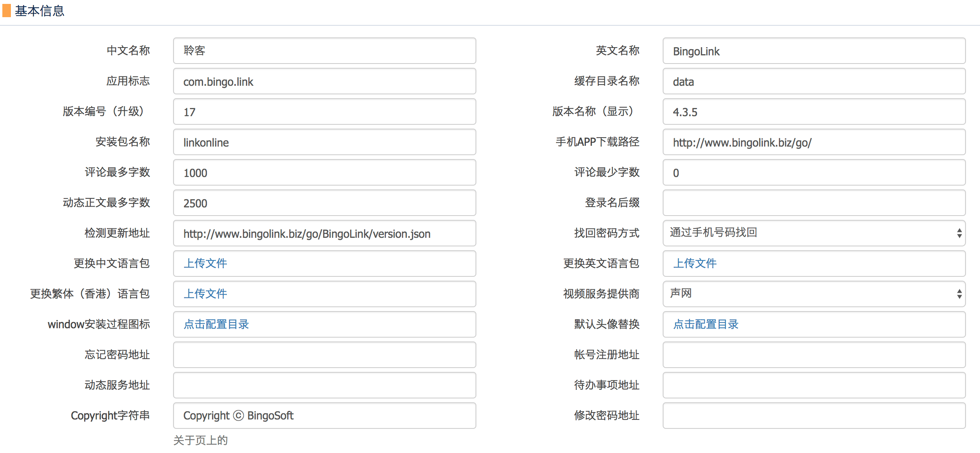Expand the 视频服务提供商 dropdown showing 声网
The image size is (980, 453).
coord(814,294)
